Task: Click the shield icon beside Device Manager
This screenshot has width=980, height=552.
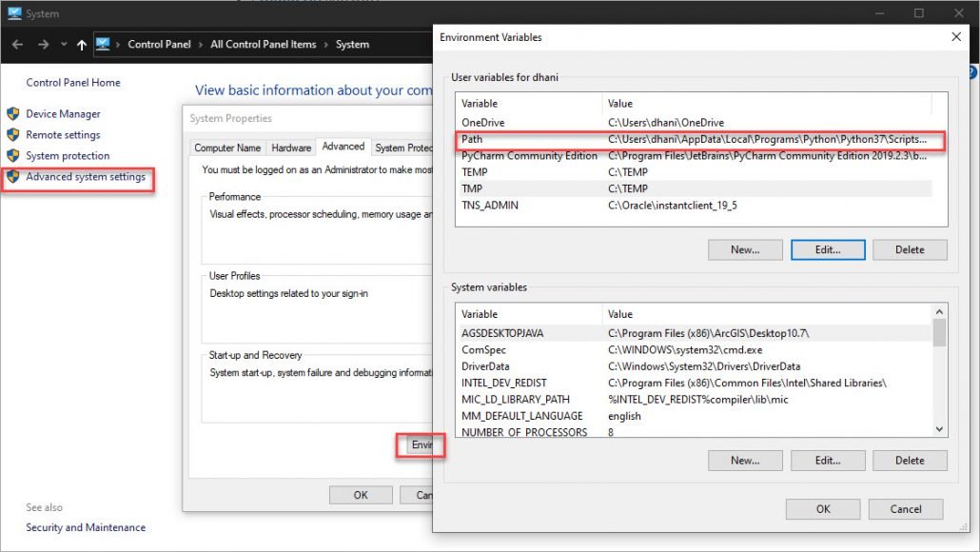Action: pyautogui.click(x=13, y=114)
